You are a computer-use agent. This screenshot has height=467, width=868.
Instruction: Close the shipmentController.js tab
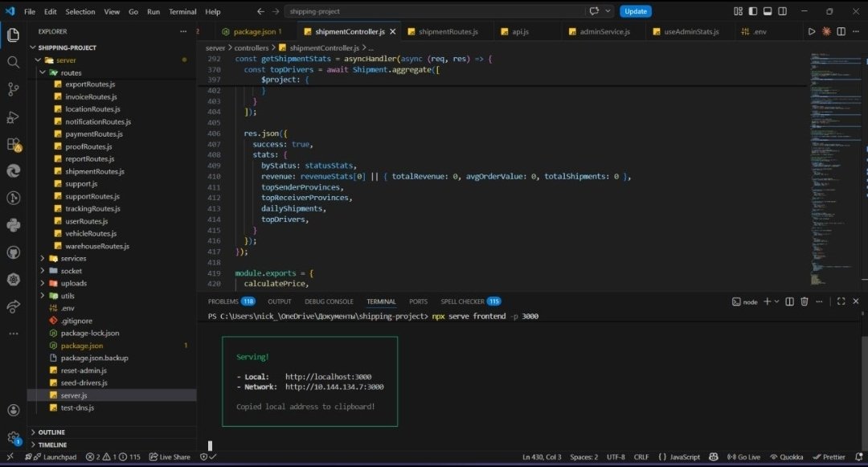click(x=392, y=31)
